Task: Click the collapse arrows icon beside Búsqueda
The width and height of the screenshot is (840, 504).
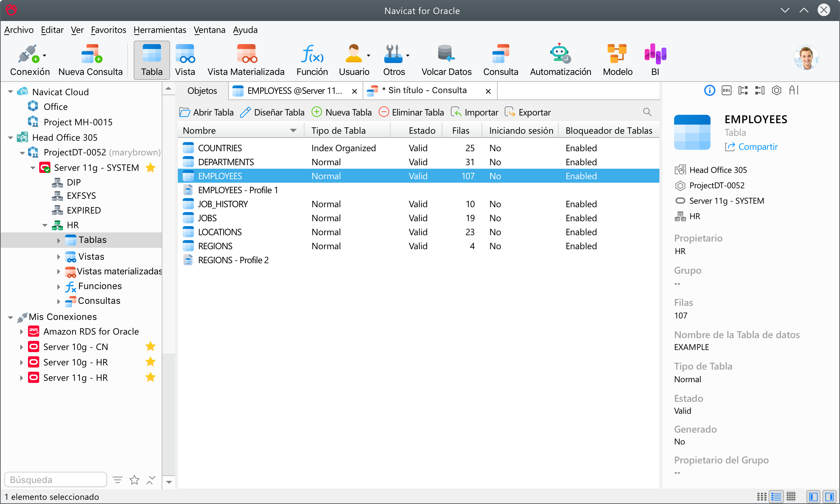Action: pos(150,480)
